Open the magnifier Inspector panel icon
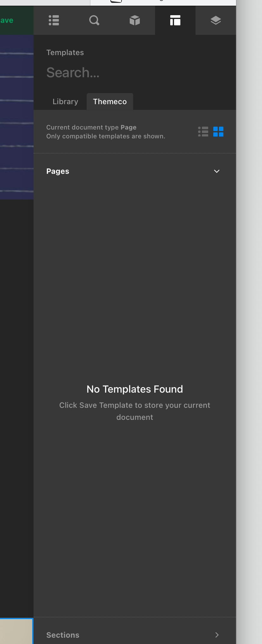The image size is (262, 644). point(94,20)
